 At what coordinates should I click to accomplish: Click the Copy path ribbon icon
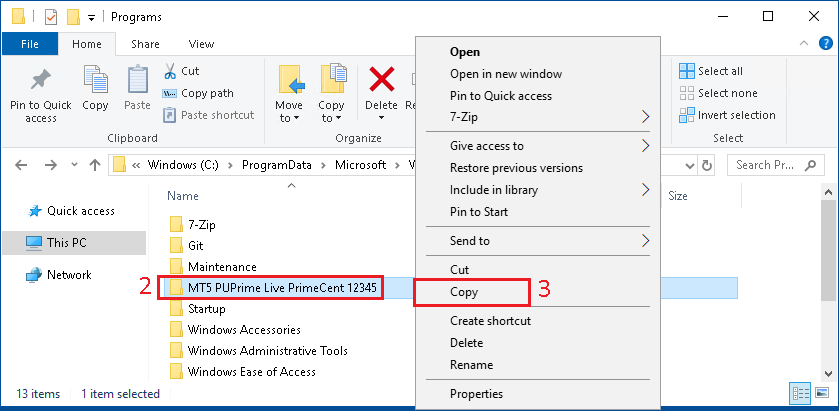click(x=170, y=93)
